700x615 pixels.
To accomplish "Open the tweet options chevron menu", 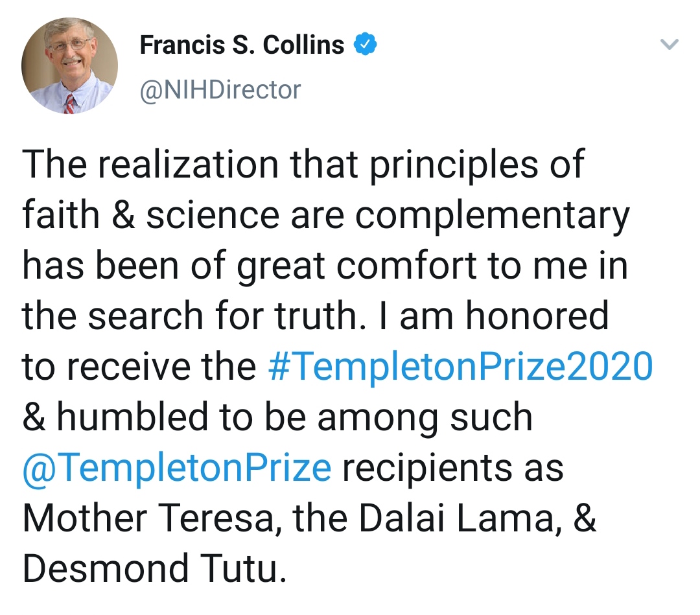I will tap(669, 44).
